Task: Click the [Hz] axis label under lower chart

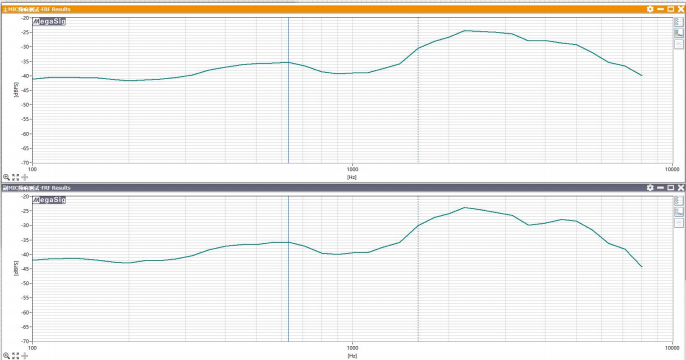Action: pos(352,356)
